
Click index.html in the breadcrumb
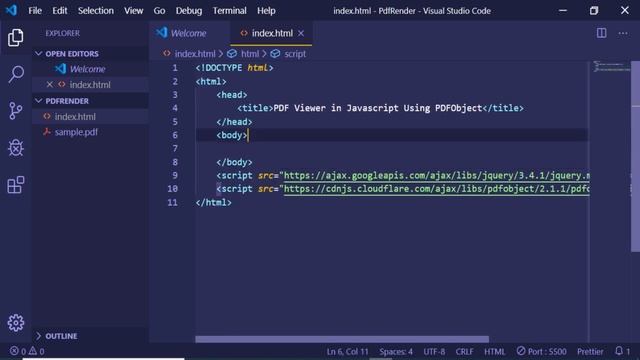point(195,53)
